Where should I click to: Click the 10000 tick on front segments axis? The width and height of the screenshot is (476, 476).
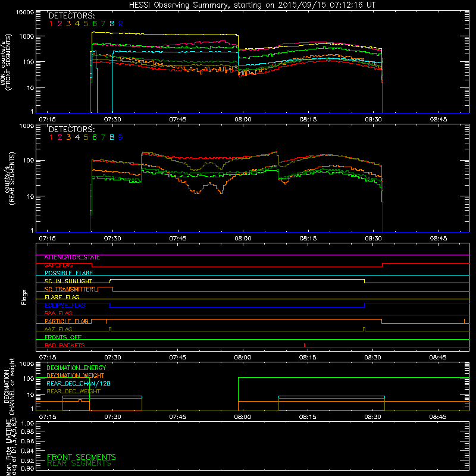25,12
